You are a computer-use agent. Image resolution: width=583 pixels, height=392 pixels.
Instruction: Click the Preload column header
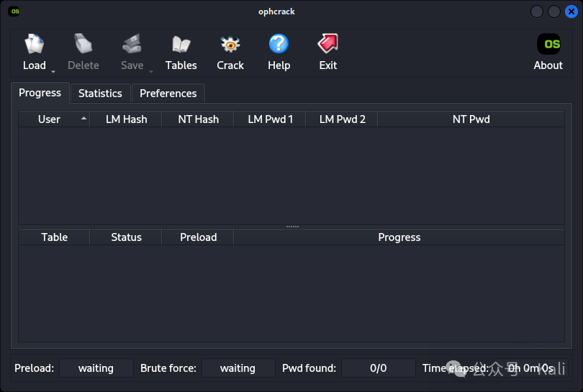[198, 237]
